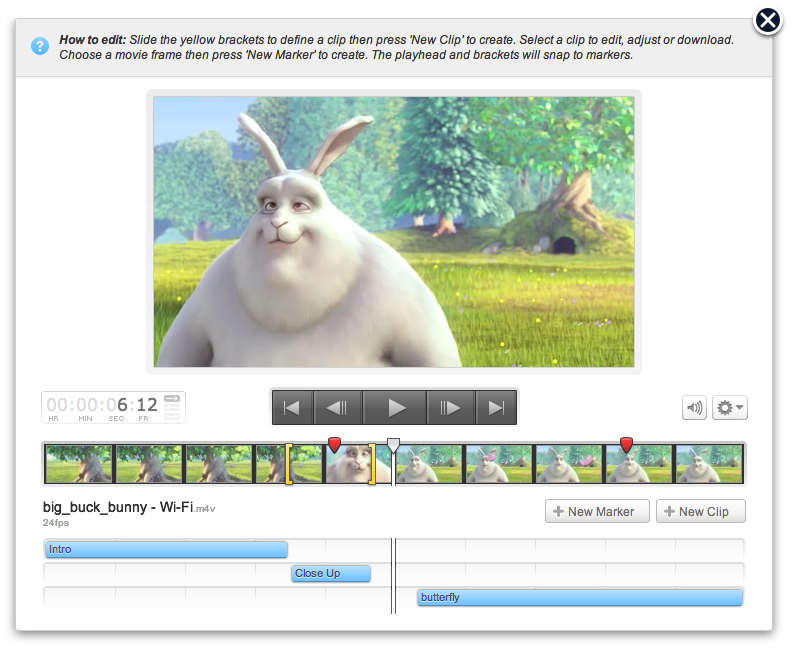Click the frames value 12 in the timecode
791x649 pixels.
(147, 405)
